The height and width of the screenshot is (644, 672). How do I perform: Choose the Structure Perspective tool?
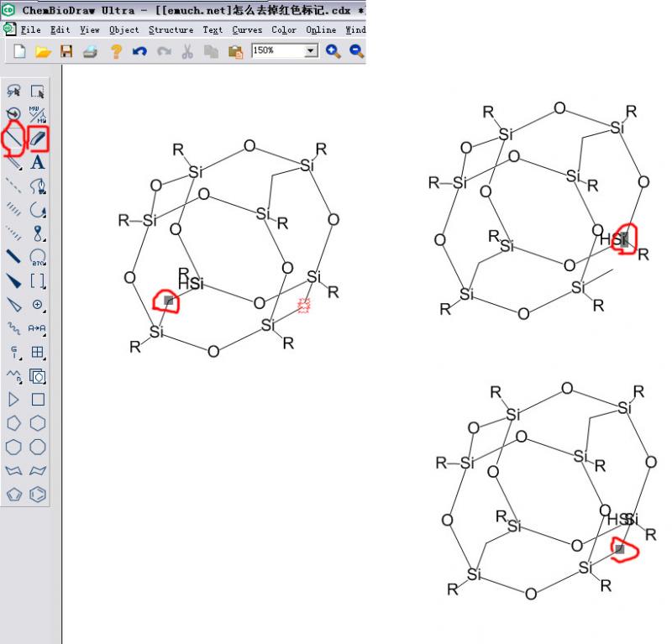[14, 114]
